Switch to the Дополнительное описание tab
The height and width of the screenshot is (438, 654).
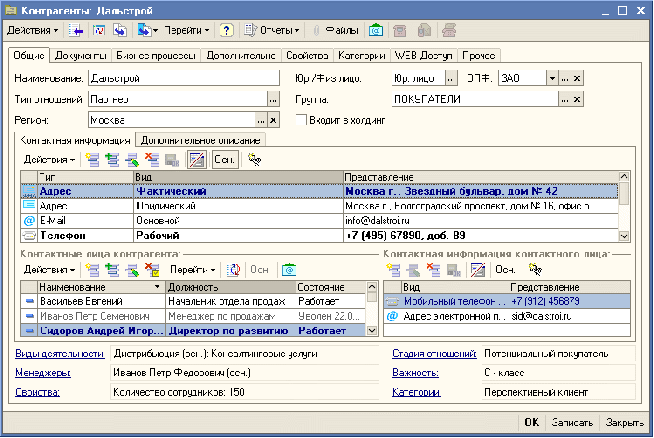[x=200, y=140]
